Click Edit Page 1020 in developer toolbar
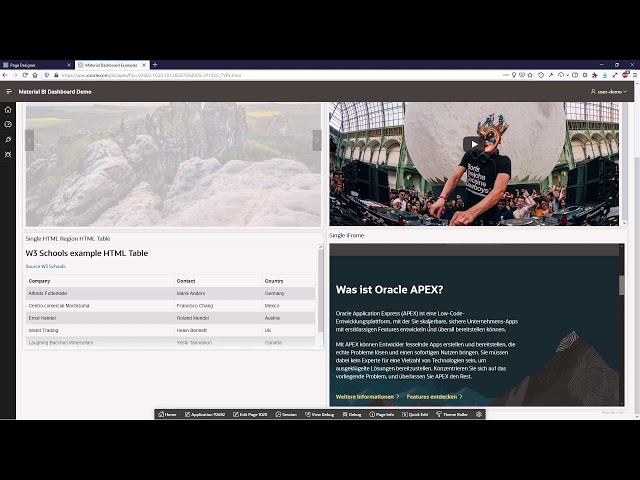 250,414
